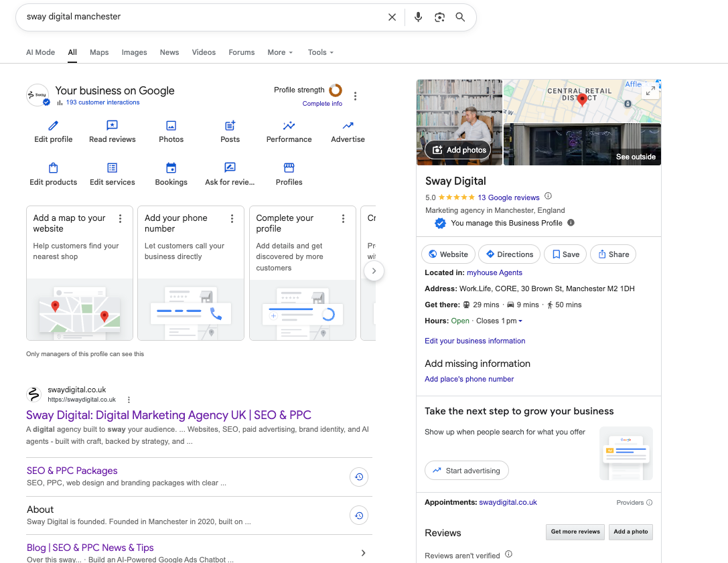Click the Profile strength progress ring
The width and height of the screenshot is (728, 563).
(336, 90)
